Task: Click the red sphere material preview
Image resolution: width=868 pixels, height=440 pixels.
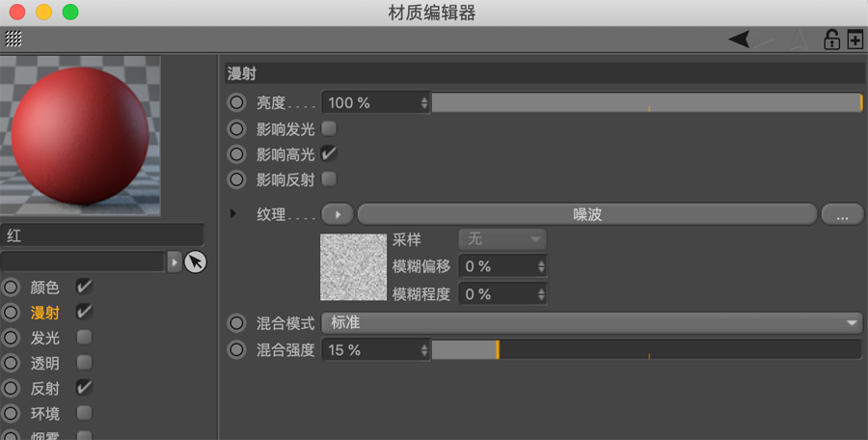Action: click(80, 136)
